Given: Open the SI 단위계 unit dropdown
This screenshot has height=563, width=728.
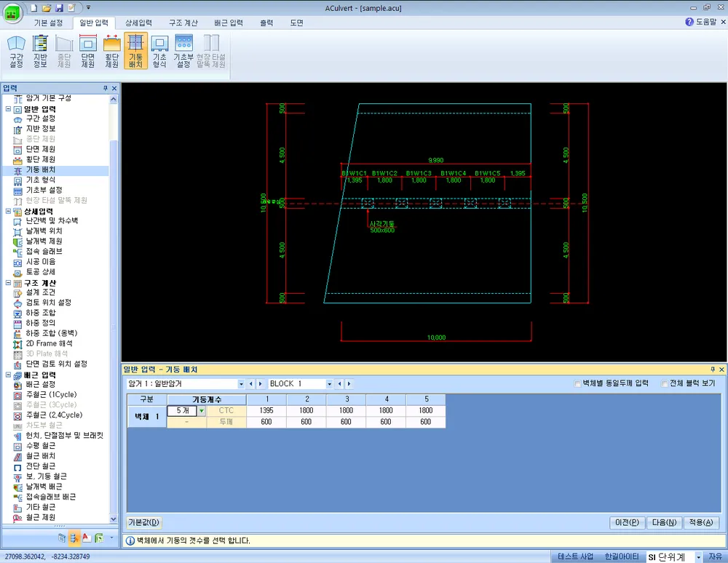Looking at the screenshot, I should (698, 557).
